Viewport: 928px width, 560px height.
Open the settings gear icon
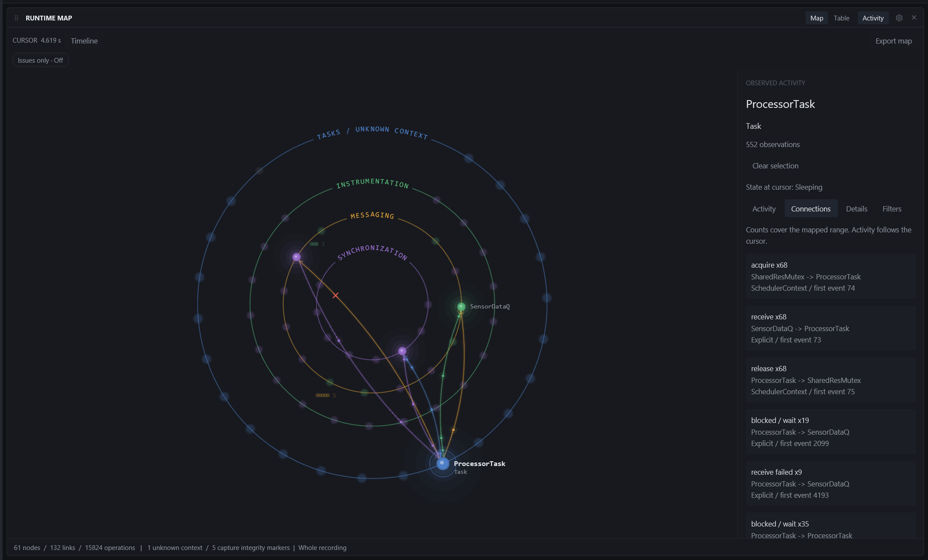(x=899, y=18)
